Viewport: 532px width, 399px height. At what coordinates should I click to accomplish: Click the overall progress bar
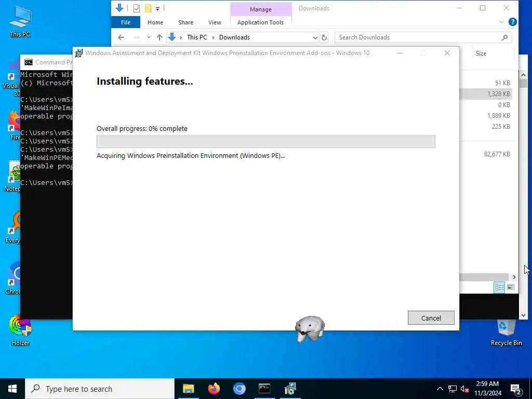(265, 141)
